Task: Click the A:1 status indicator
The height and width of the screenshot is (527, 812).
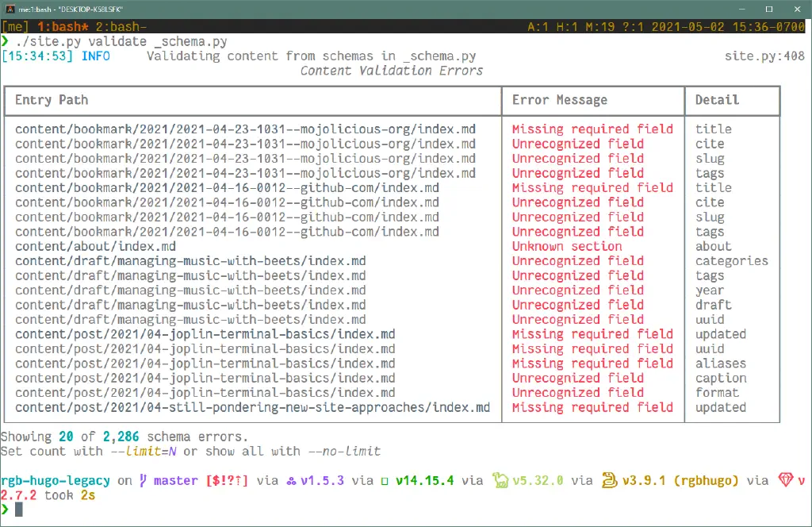Action: pos(538,26)
